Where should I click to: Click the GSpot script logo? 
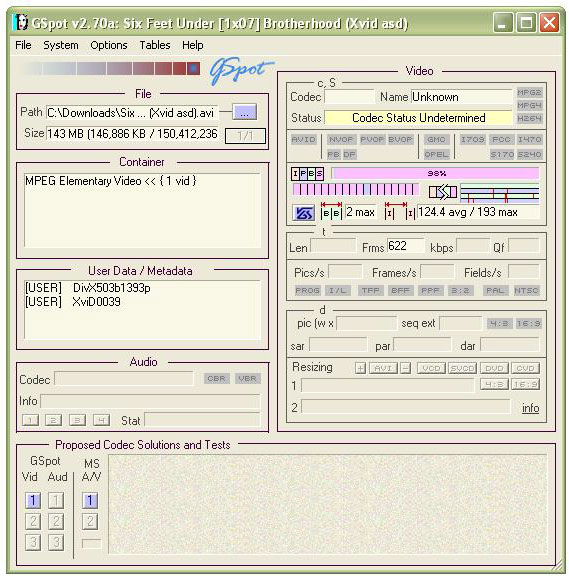241,70
